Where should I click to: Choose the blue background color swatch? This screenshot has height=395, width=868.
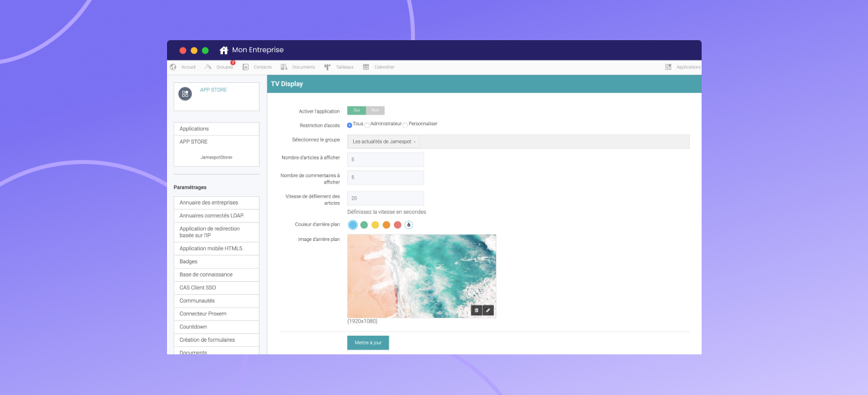click(353, 225)
